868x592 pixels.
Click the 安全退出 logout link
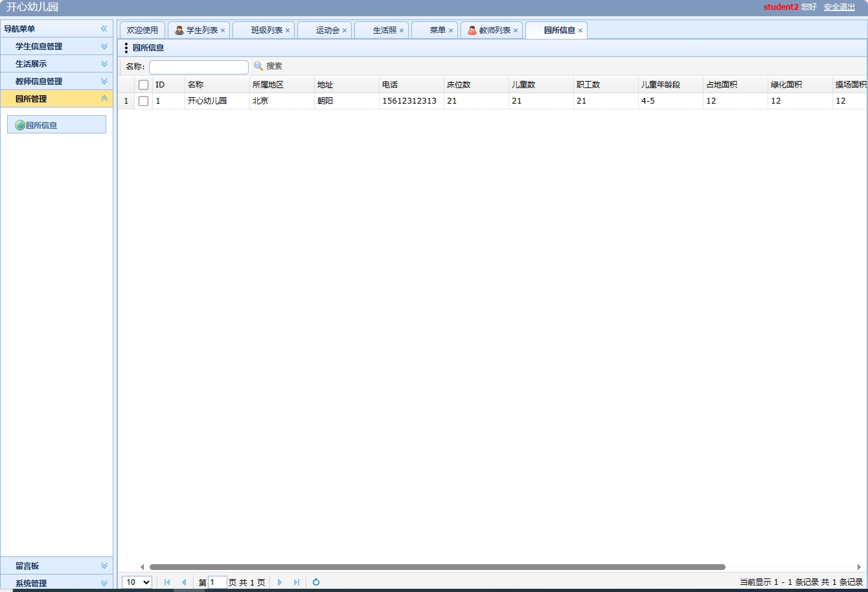tap(839, 7)
